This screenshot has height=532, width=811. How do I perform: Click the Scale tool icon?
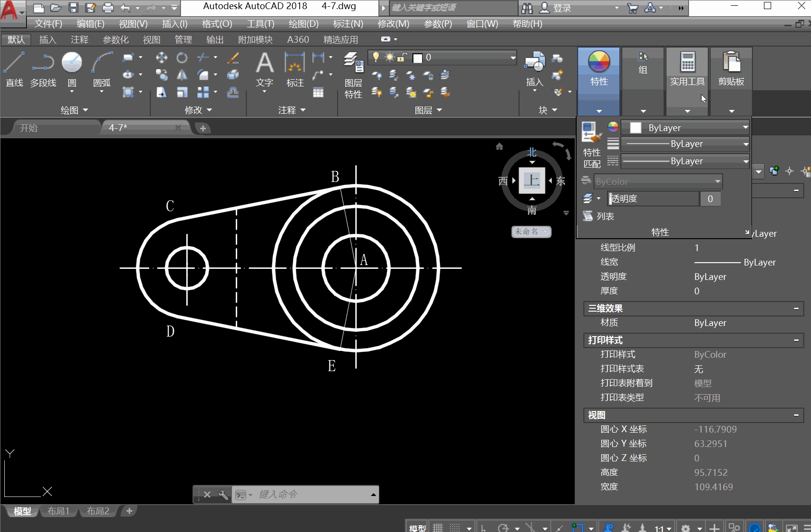point(182,92)
